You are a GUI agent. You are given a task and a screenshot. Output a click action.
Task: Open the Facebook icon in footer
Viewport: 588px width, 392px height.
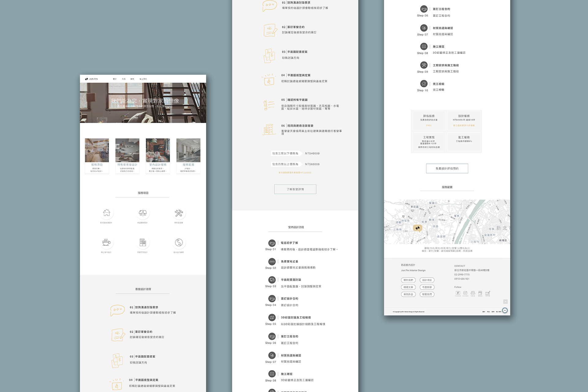click(458, 293)
